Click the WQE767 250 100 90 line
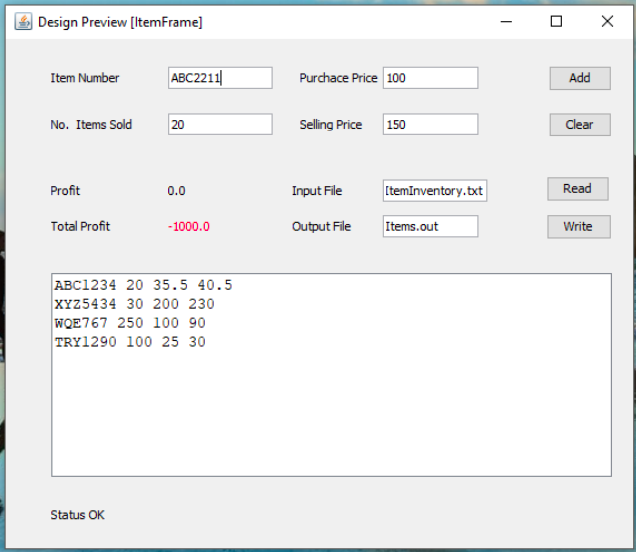 (x=130, y=323)
